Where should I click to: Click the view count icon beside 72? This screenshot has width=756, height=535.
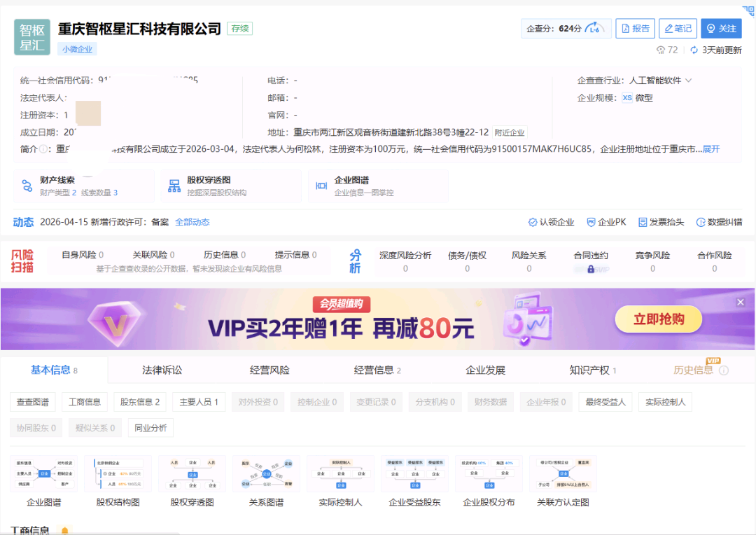661,50
